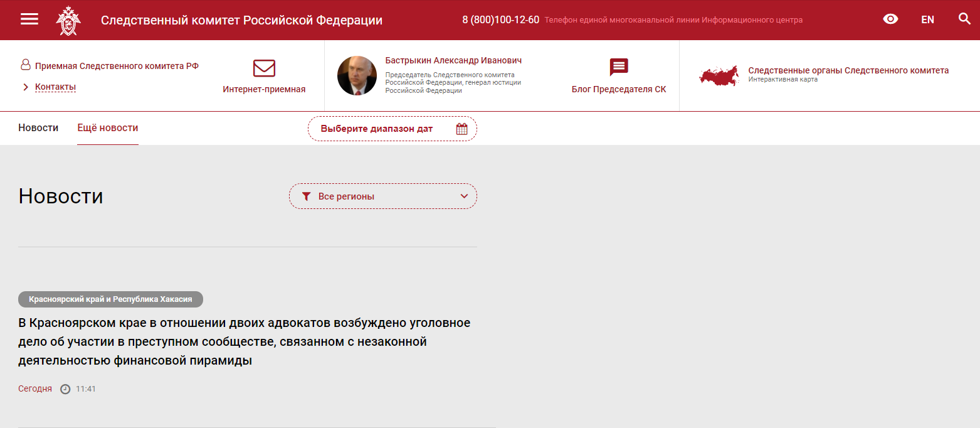Click the person icon beside Приемная
Viewport: 980px width, 428px height.
pyautogui.click(x=26, y=65)
